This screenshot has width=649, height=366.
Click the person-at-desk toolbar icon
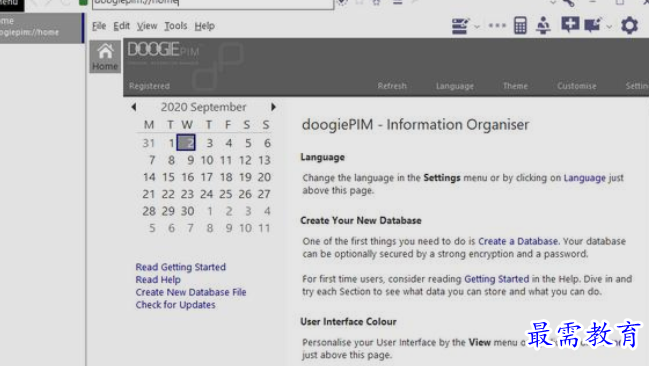coord(543,26)
